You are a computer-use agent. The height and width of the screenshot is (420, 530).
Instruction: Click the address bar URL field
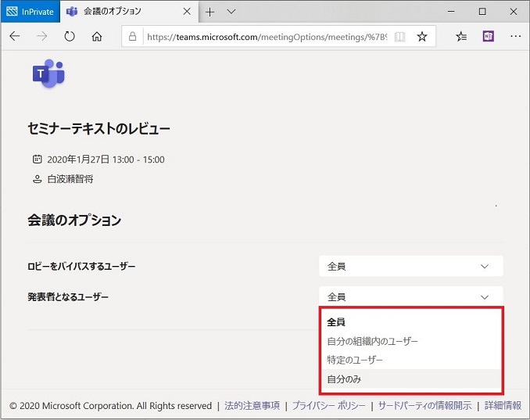click(x=266, y=37)
